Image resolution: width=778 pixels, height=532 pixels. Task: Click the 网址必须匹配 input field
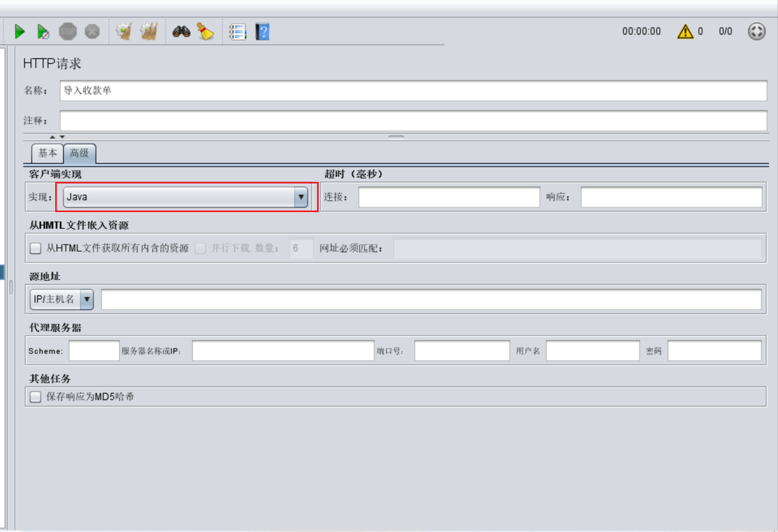pyautogui.click(x=577, y=248)
